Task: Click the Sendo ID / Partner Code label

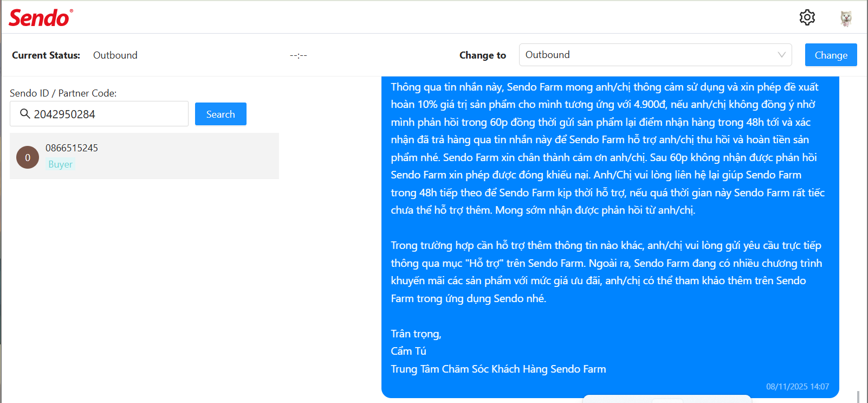Action: 63,93
